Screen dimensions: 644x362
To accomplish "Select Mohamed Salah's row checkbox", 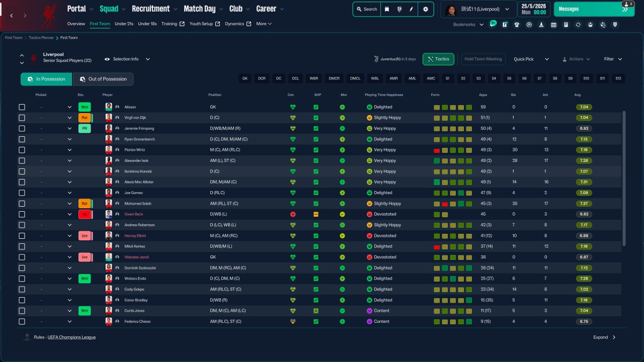I will click(22, 204).
